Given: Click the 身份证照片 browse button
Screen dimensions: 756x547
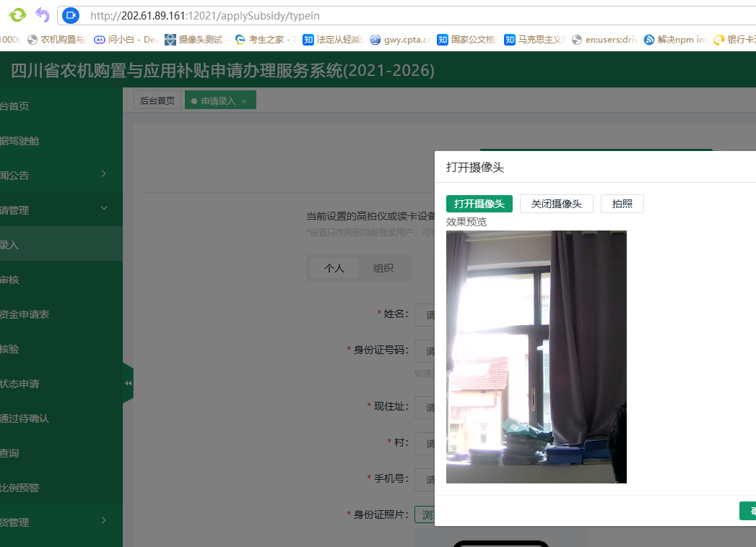Looking at the screenshot, I should [425, 514].
